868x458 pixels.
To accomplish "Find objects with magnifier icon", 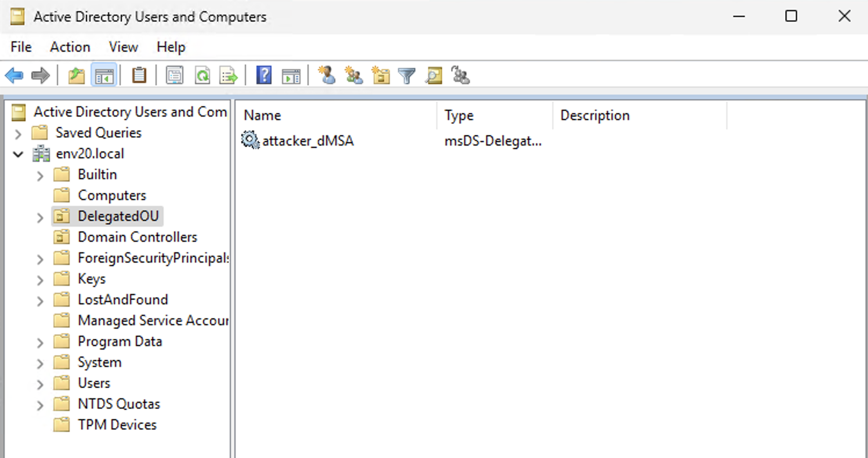I will click(434, 75).
